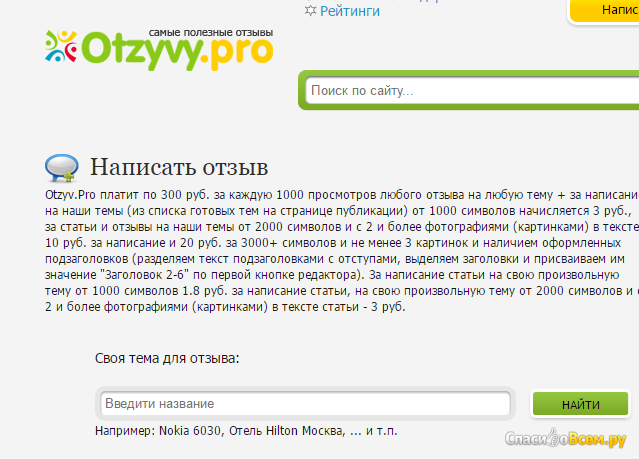Focus the Введити название input field
639x459 pixels.
click(x=305, y=404)
